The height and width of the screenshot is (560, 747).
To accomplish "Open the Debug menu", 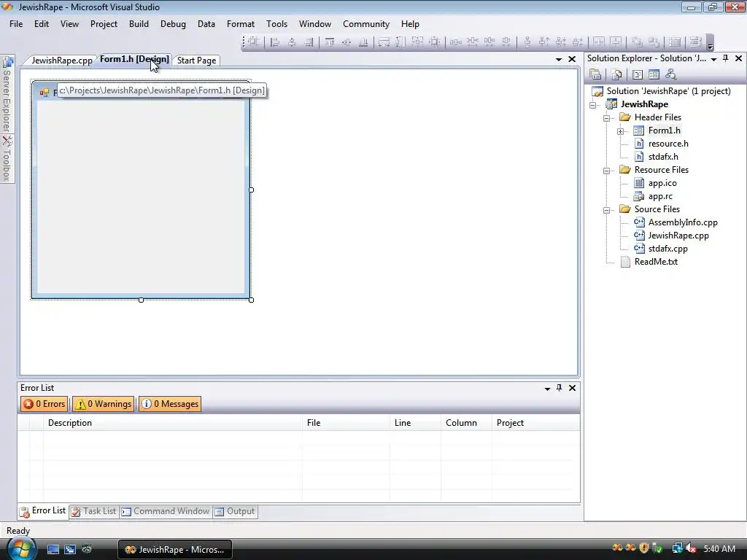I will (x=173, y=24).
